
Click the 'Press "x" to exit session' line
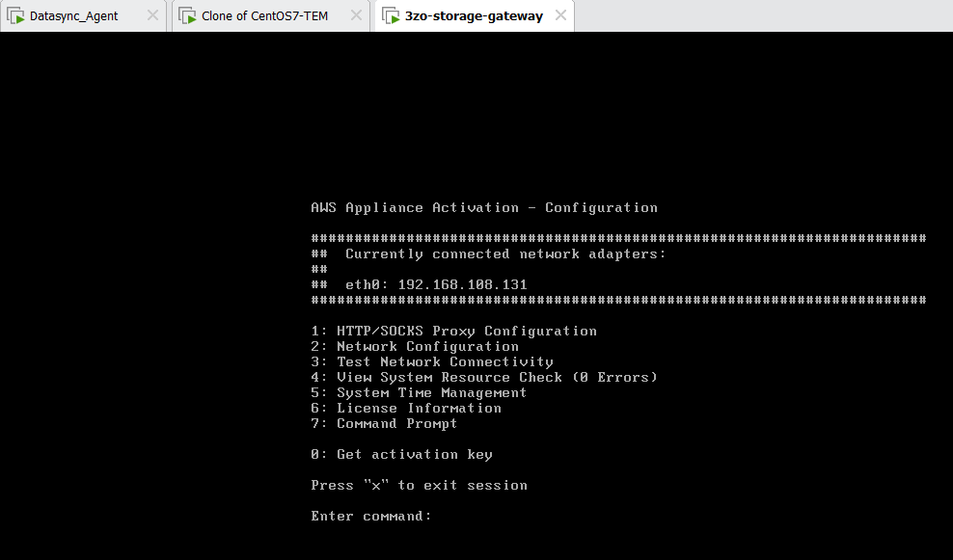[419, 485]
